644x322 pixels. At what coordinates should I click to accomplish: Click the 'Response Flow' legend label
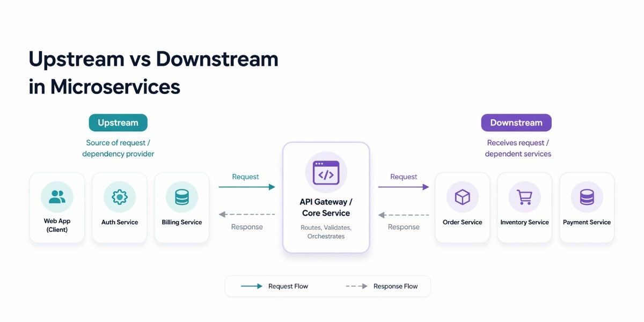[396, 286]
